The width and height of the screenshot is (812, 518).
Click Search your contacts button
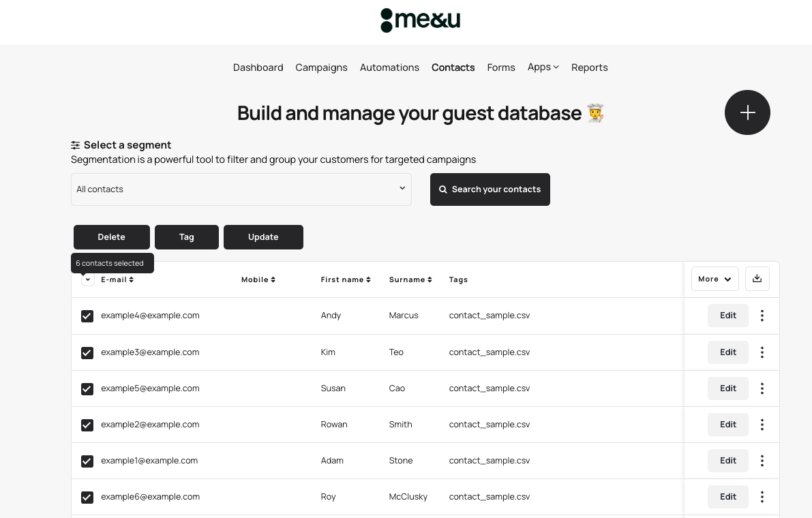click(490, 189)
